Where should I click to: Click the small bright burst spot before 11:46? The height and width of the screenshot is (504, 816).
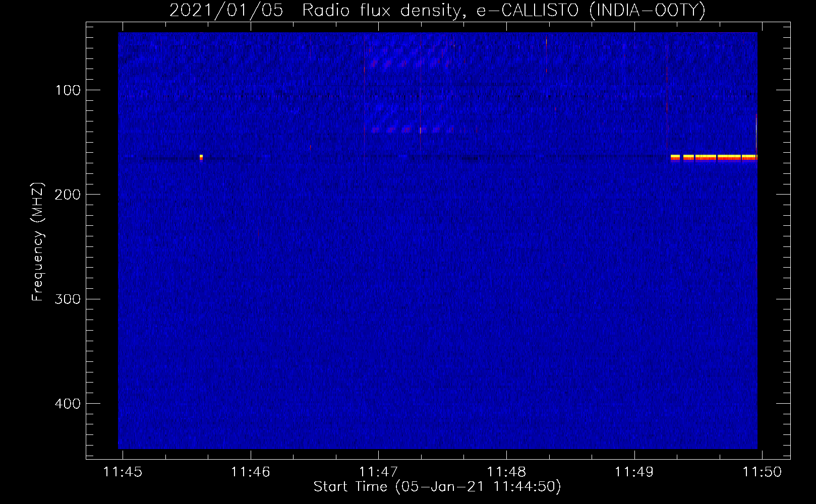click(x=201, y=157)
